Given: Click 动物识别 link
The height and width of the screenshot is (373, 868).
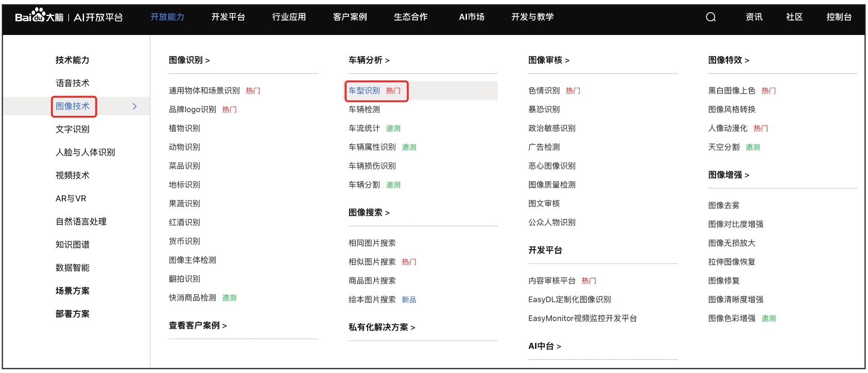Looking at the screenshot, I should 184,147.
